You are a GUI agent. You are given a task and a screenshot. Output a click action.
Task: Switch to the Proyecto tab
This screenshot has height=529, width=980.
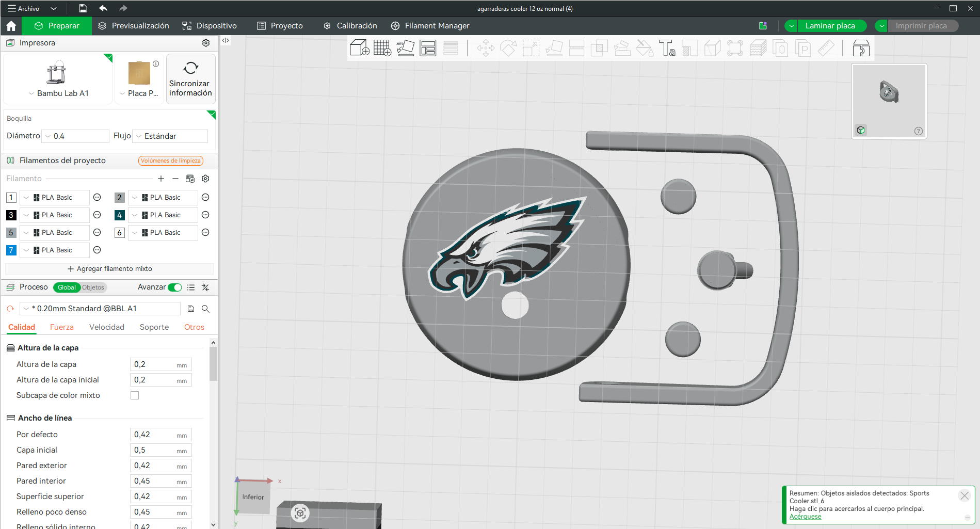280,26
